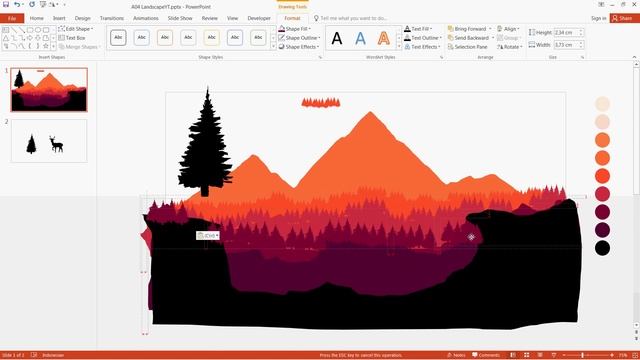
Task: Click the Bring Forward button
Action: (x=467, y=29)
